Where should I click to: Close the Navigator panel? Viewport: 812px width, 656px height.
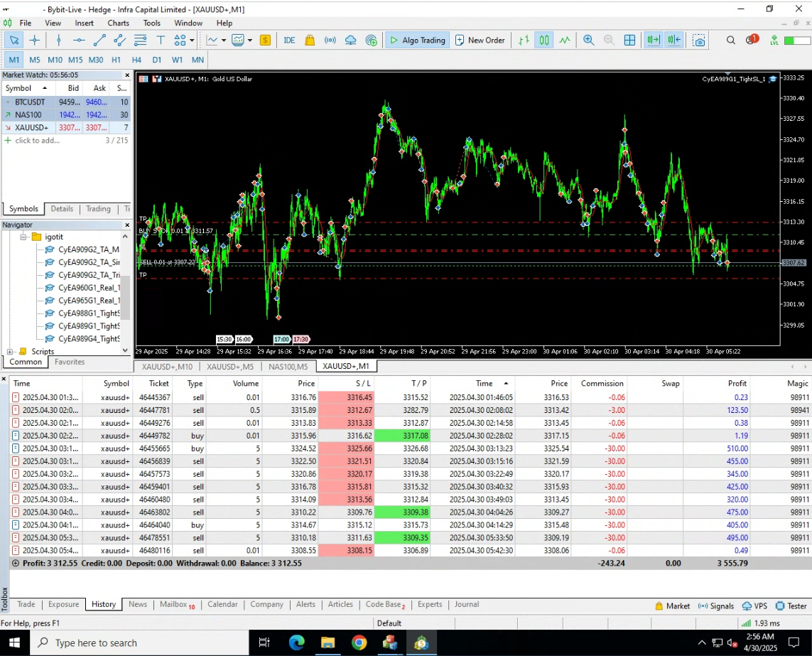click(127, 225)
